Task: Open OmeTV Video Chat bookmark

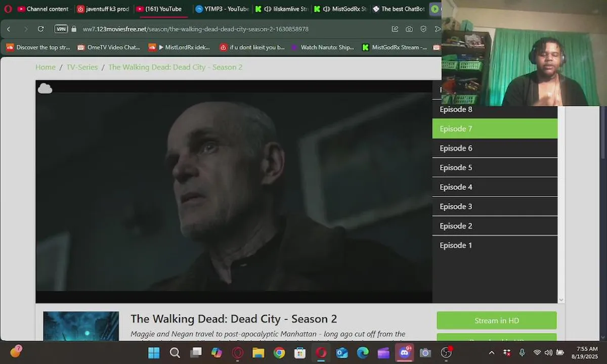Action: coord(109,48)
